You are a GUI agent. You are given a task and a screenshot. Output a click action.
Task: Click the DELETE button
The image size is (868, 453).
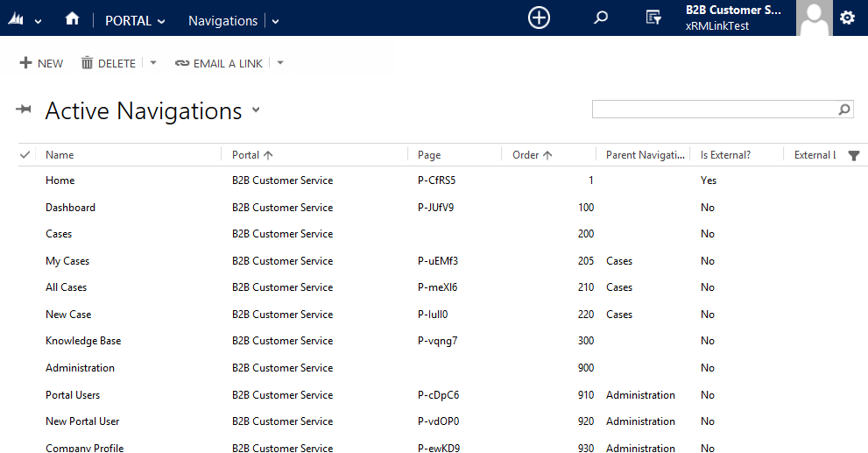click(x=109, y=63)
